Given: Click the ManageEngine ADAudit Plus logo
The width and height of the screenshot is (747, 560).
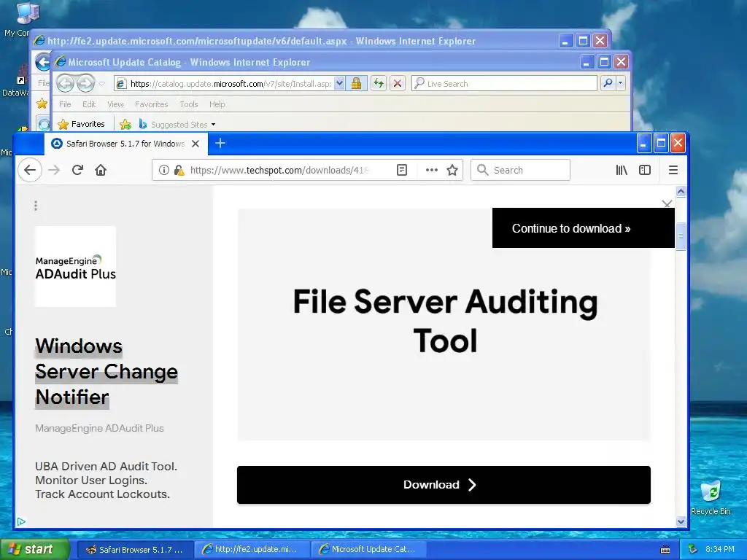Looking at the screenshot, I should coord(75,267).
